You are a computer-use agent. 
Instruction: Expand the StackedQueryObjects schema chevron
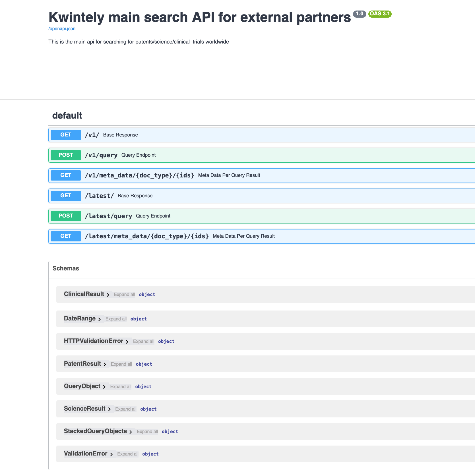[131, 432]
